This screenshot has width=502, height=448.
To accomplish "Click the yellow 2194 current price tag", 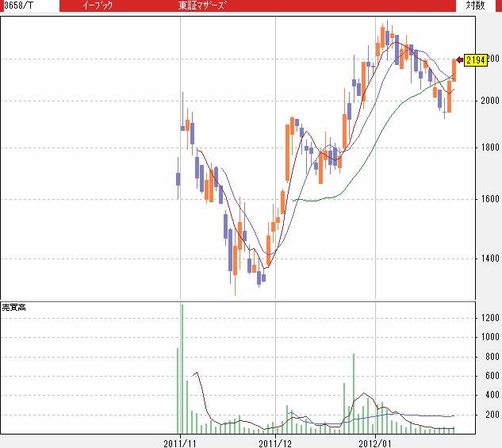I will point(476,60).
